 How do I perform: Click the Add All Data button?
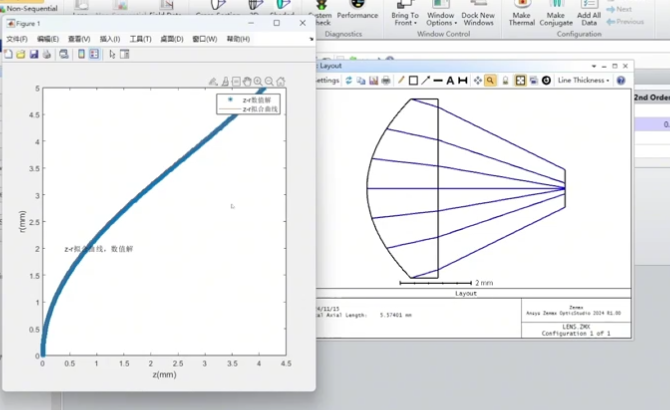pyautogui.click(x=589, y=16)
